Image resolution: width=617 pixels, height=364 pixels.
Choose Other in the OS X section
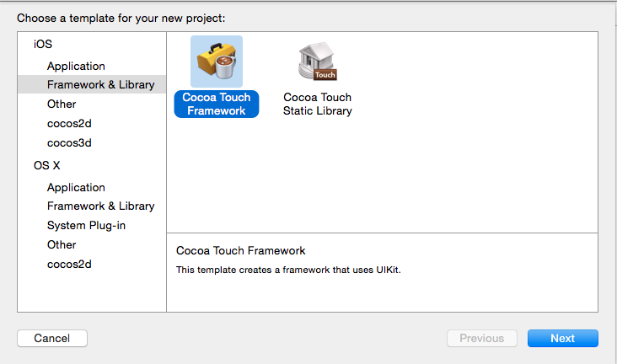pos(62,244)
